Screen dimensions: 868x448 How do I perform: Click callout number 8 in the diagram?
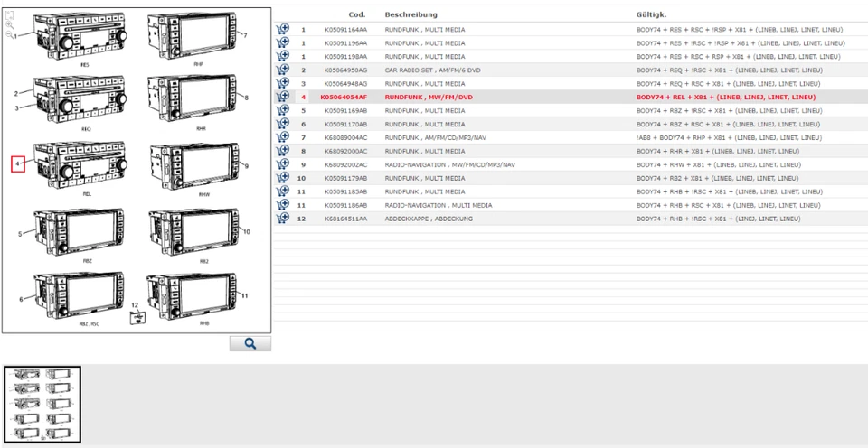coord(246,98)
